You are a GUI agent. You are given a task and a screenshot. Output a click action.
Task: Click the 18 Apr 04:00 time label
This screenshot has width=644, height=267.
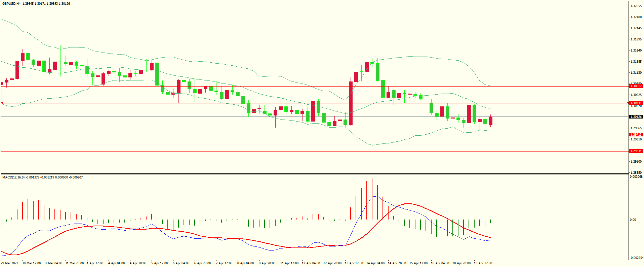pyautogui.click(x=440, y=263)
